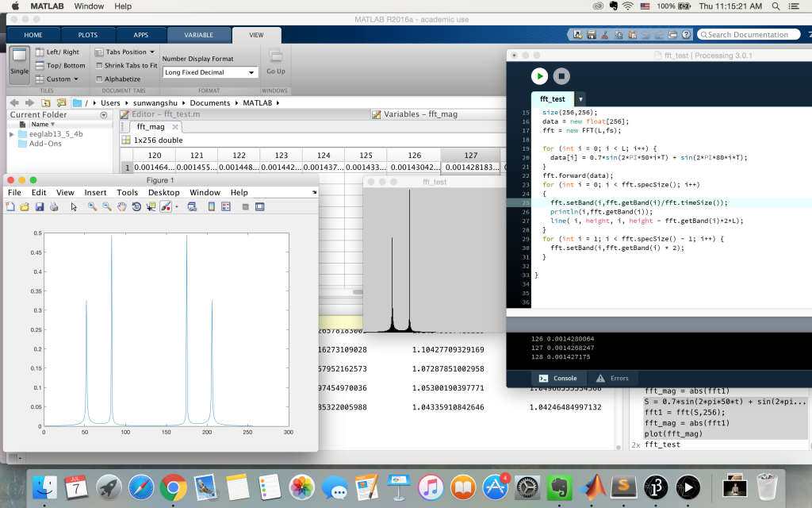Screen dimensions: 812x508
Task: Close the fft_mag variable tab
Action: [175, 126]
